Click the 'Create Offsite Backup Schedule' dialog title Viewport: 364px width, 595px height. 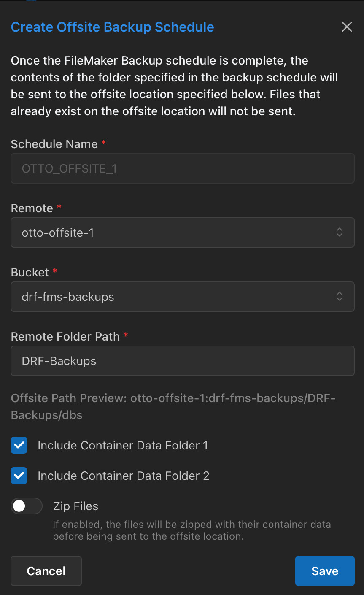point(113,27)
